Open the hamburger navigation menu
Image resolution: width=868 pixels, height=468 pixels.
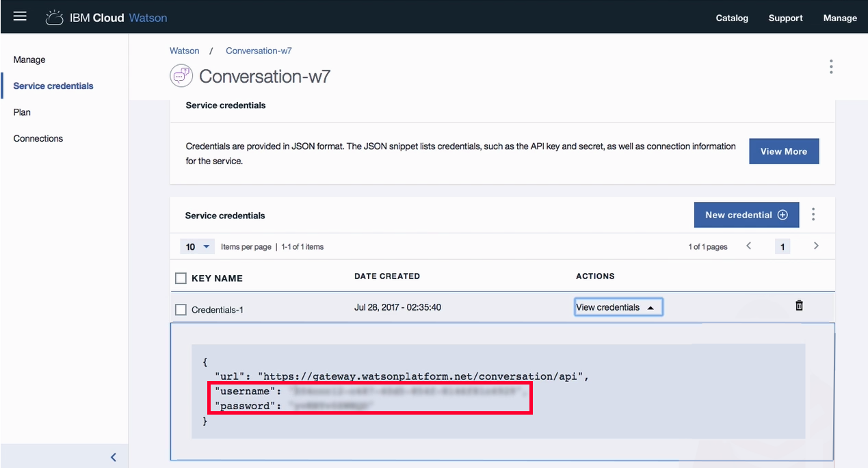[x=20, y=16]
